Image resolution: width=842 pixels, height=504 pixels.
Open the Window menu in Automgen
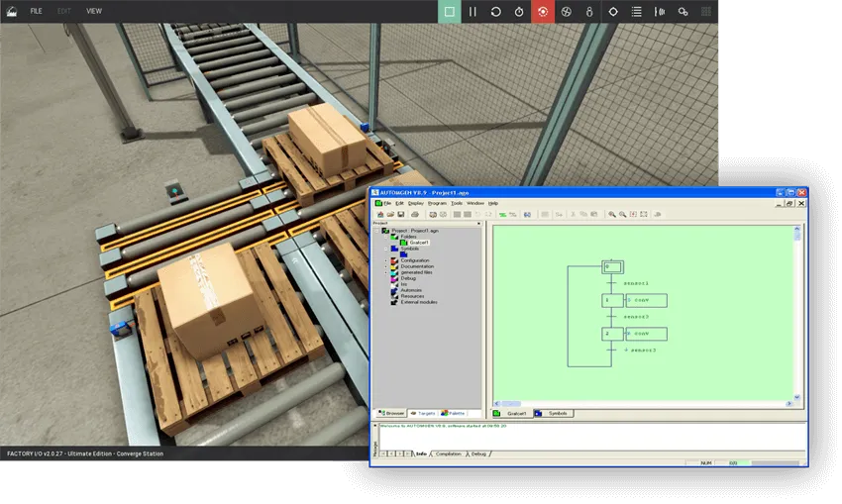point(475,203)
